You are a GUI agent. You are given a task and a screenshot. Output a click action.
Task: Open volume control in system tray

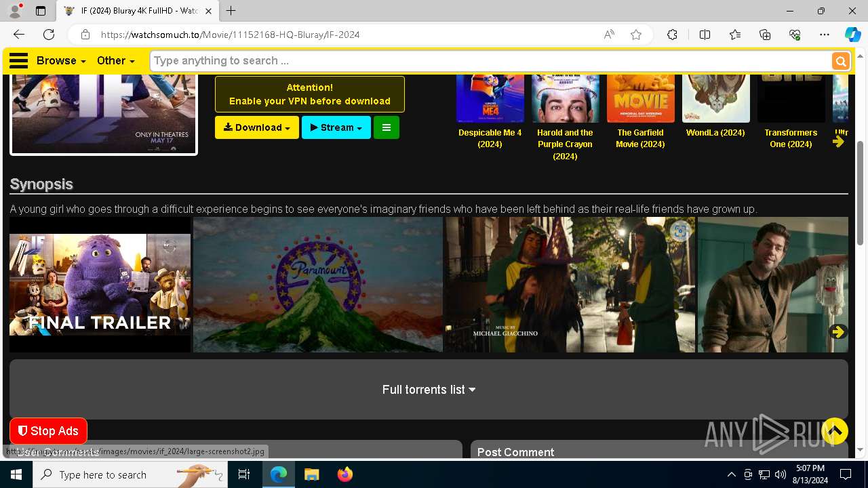pyautogui.click(x=780, y=474)
